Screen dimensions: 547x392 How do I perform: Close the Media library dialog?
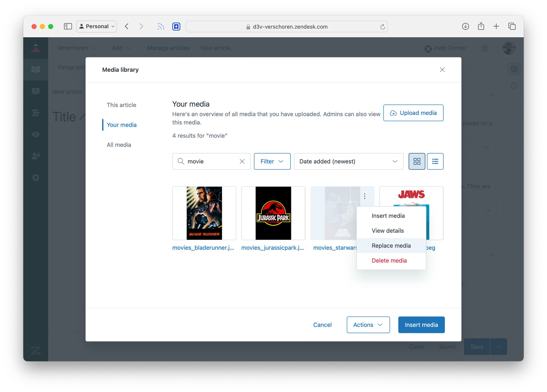(442, 70)
